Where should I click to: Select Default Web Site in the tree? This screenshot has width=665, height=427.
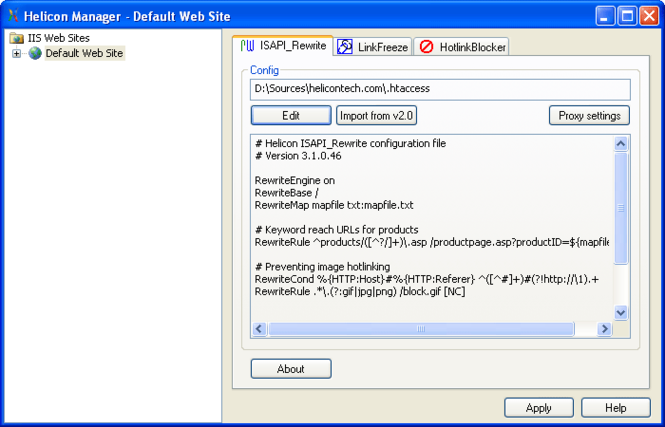84,53
